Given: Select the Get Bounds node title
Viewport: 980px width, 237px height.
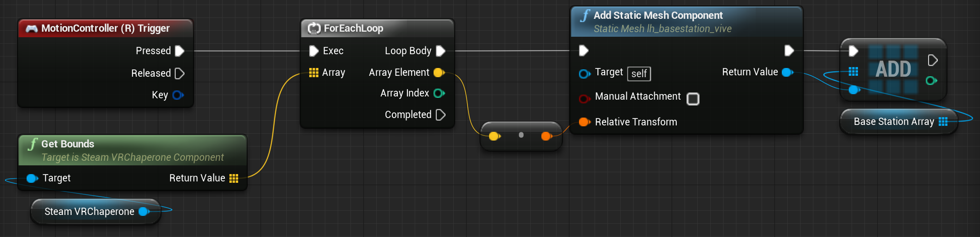Looking at the screenshot, I should pos(67,144).
